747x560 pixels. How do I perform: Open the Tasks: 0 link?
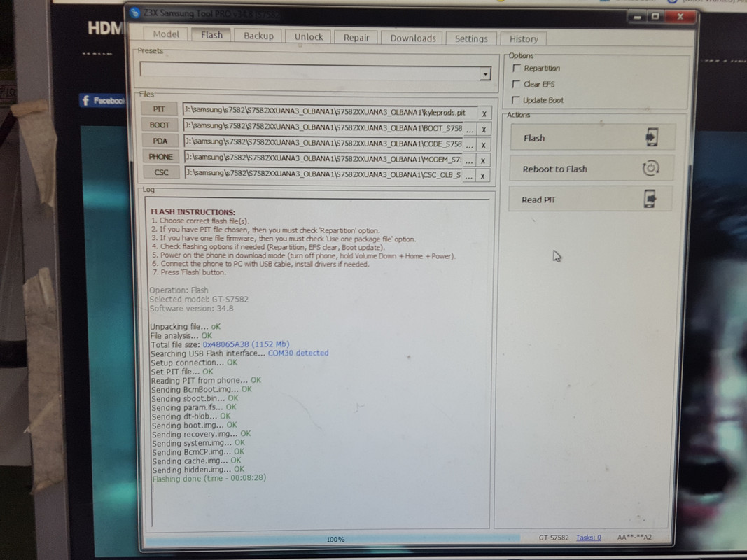pyautogui.click(x=588, y=538)
